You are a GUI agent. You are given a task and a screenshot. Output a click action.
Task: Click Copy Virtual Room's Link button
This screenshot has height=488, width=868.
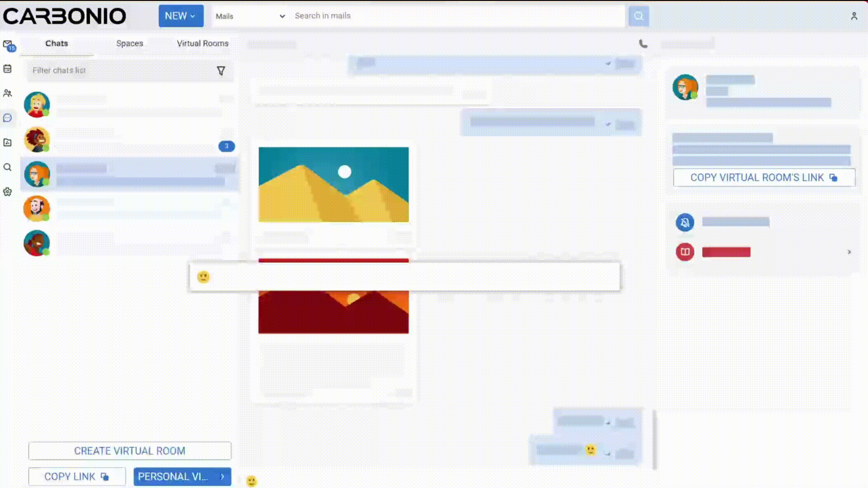click(764, 178)
